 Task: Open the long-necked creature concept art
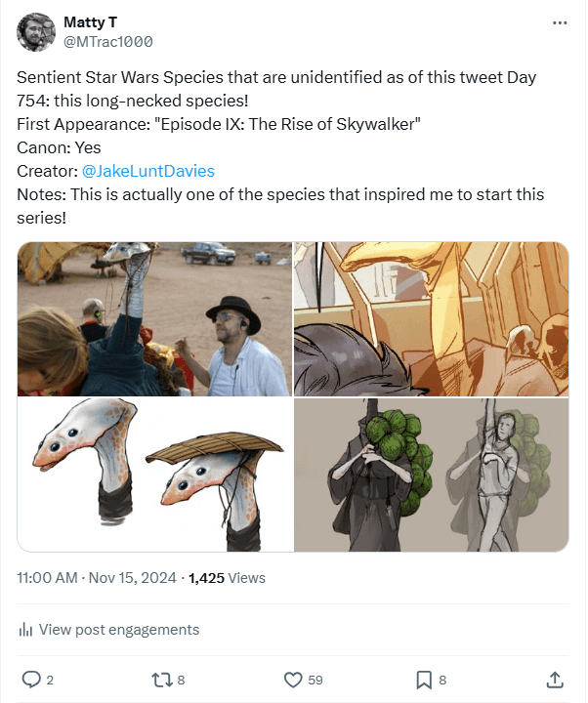click(154, 475)
